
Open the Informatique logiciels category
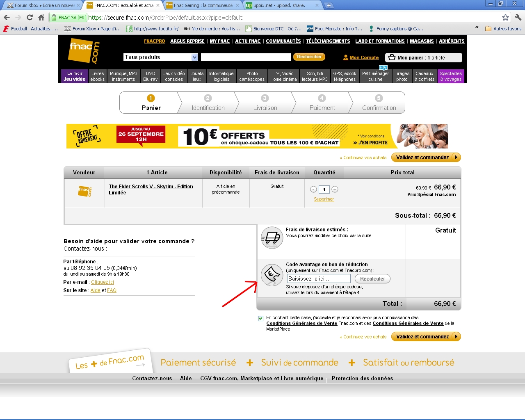221,76
